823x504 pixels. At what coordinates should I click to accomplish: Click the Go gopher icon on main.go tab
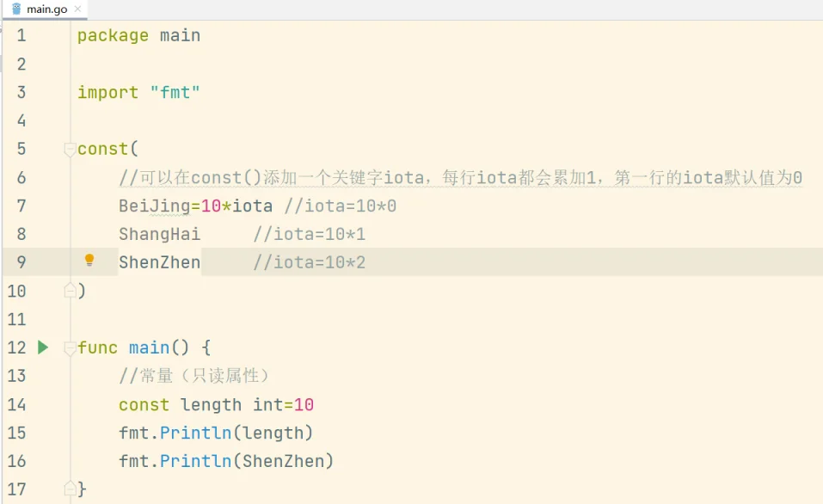click(16, 9)
